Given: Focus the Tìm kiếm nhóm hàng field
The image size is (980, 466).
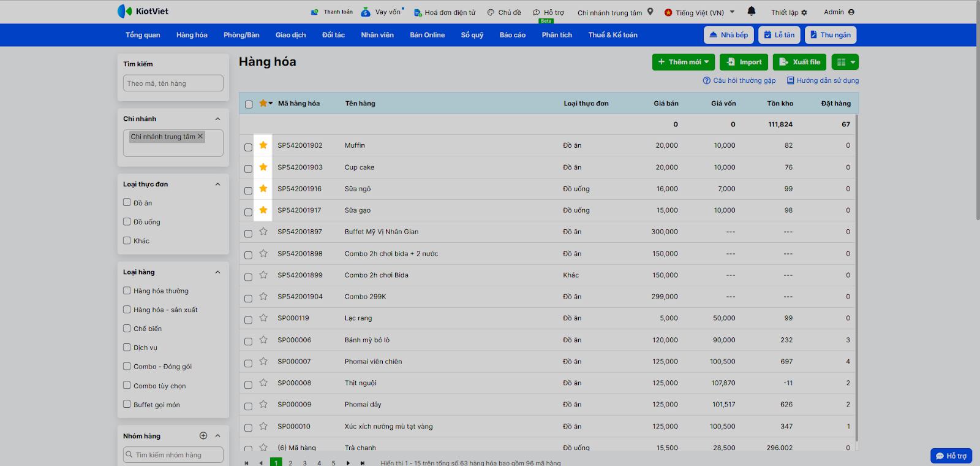Looking at the screenshot, I should click(x=173, y=455).
